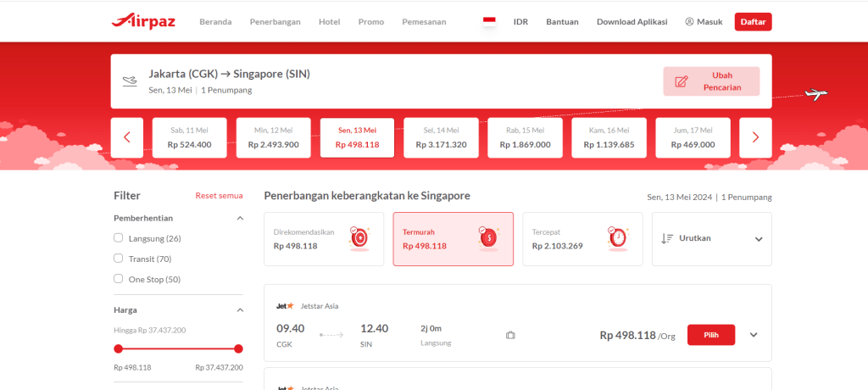
Task: Open the Penerbangan menu item
Action: click(275, 22)
